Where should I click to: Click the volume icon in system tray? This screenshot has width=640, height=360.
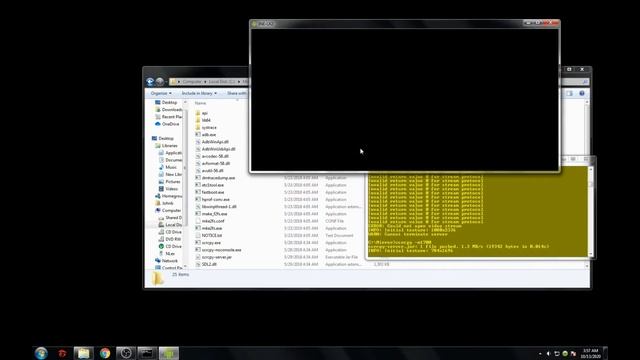coord(548,353)
